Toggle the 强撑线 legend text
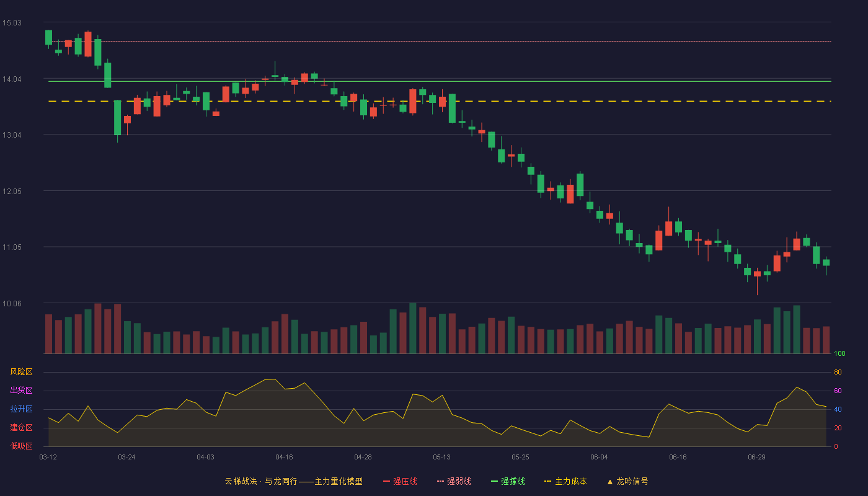 tap(513, 481)
